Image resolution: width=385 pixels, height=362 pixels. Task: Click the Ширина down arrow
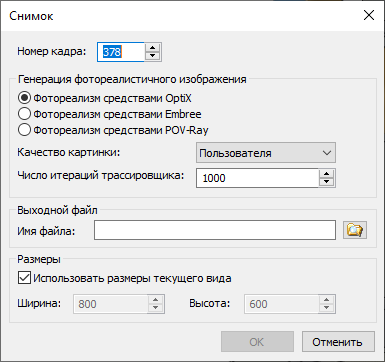point(156,308)
